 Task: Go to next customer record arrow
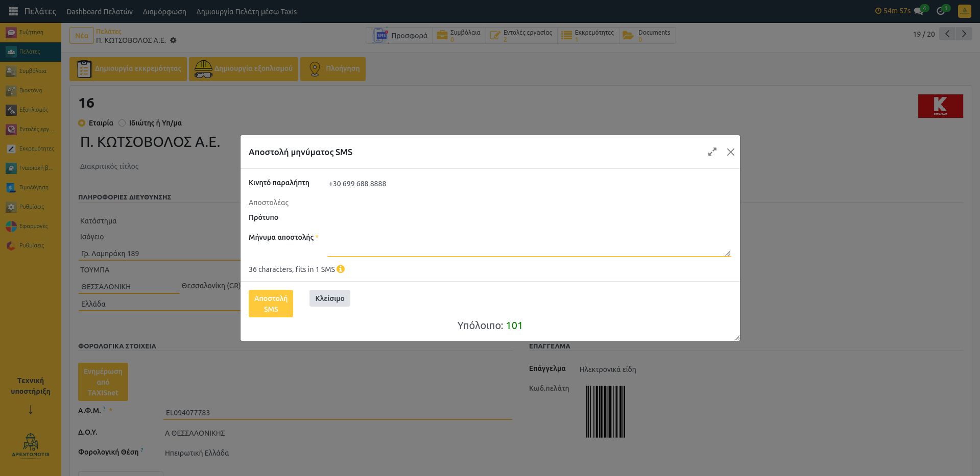pos(964,34)
